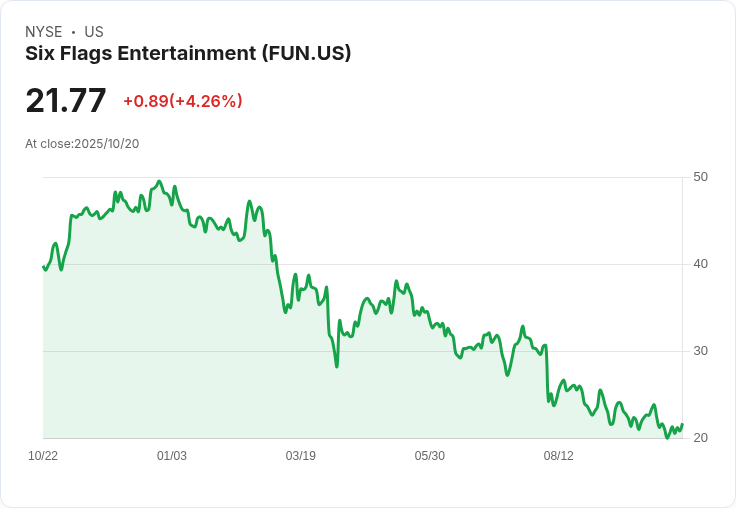Click the 10/22 date on x-axis
Viewport: 736px width, 508px height.
coord(43,456)
